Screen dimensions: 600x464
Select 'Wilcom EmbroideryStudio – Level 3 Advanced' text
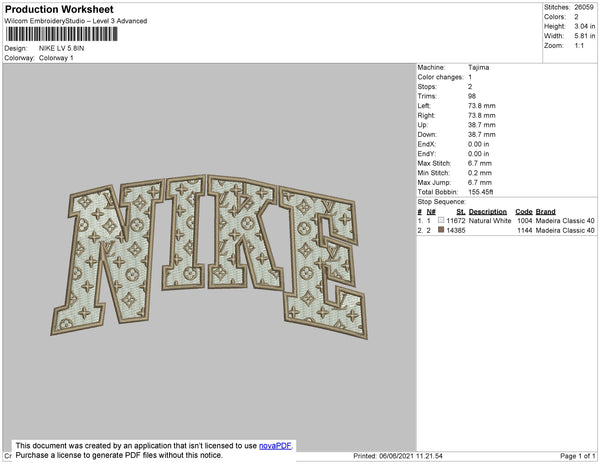click(76, 21)
